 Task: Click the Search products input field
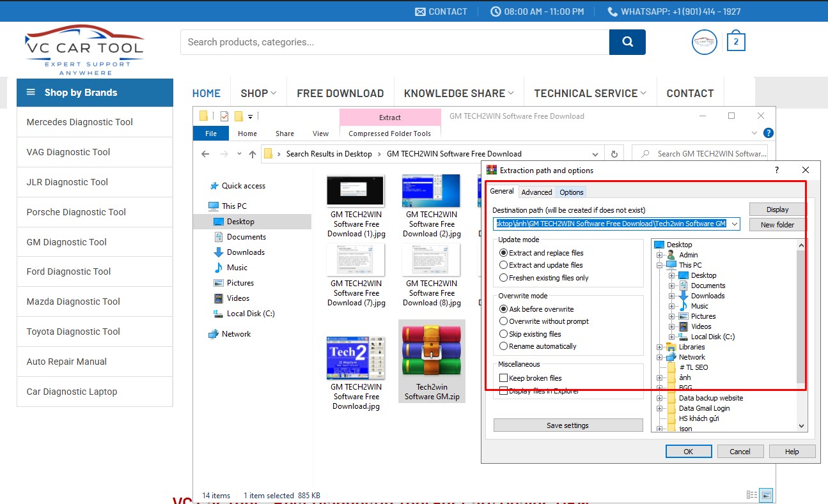tap(394, 42)
